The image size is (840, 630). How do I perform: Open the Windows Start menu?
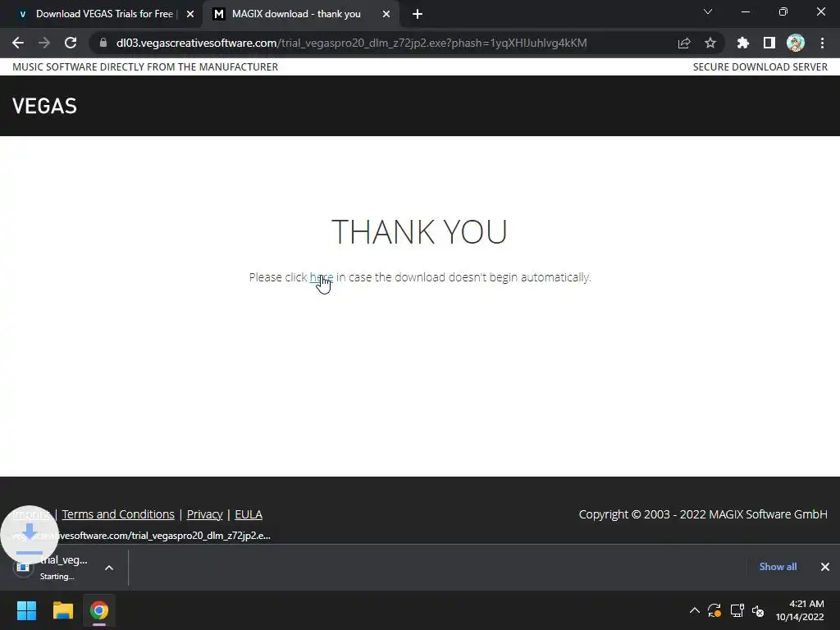(x=27, y=610)
